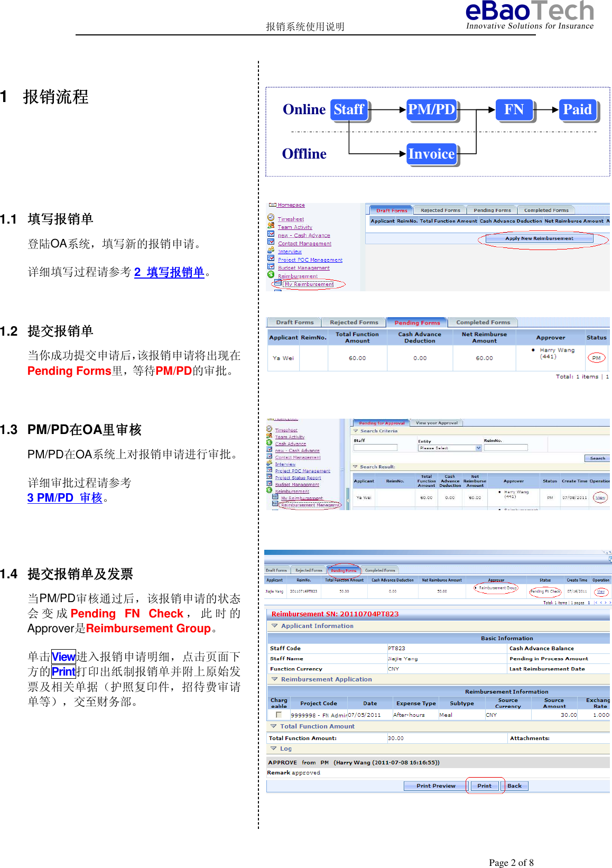Select Draft Forms tab in the 1.1 screenshot
Screen dimensions: 612x868
(x=392, y=210)
